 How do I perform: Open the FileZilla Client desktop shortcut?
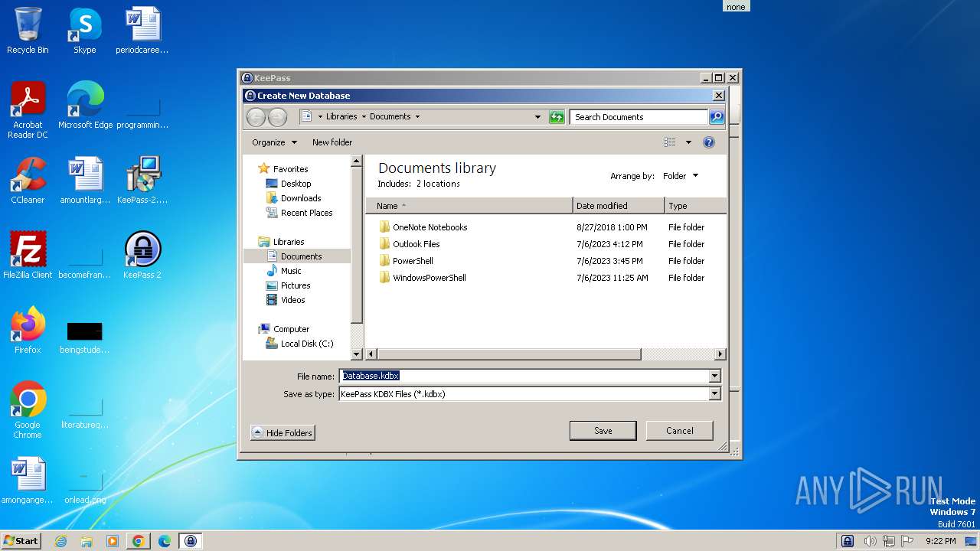click(x=28, y=255)
